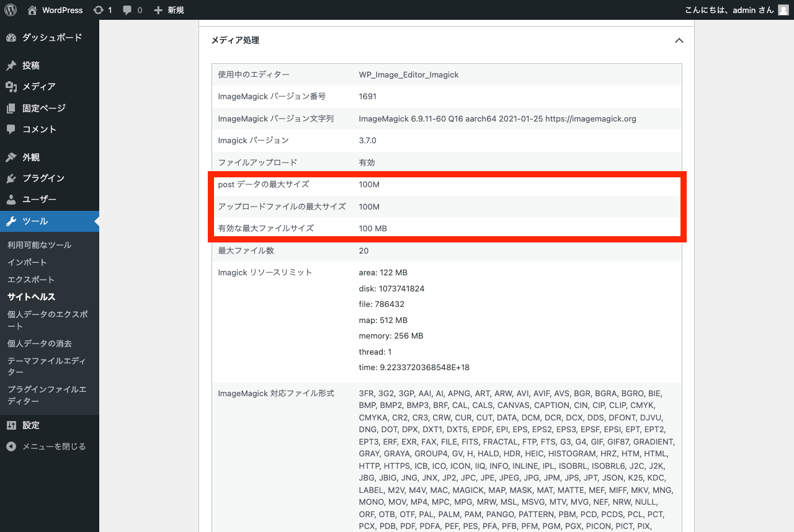Go to 利用可能なツール submenu
Image resolution: width=794 pixels, height=532 pixels.
click(x=39, y=245)
